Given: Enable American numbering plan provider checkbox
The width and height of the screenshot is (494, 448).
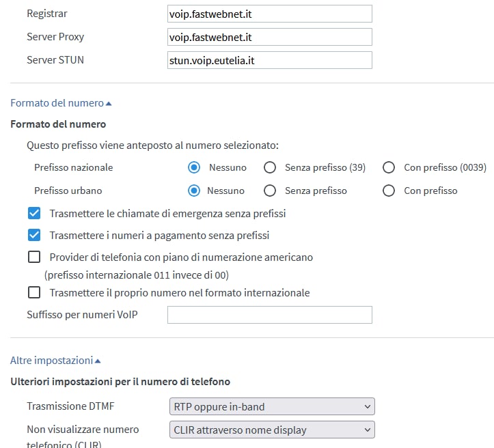Looking at the screenshot, I should click(34, 257).
